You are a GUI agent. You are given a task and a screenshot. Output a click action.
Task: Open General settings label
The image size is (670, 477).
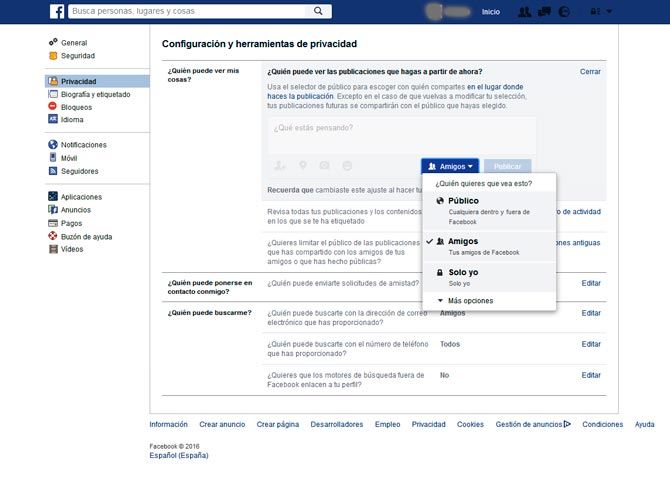coord(74,43)
